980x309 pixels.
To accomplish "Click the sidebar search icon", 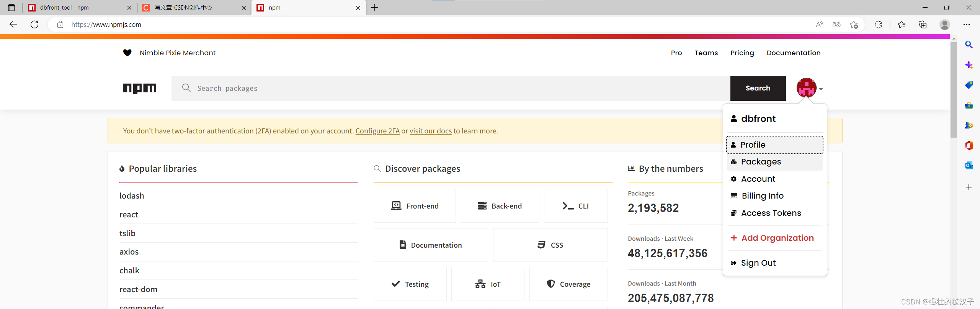I will pyautogui.click(x=969, y=45).
